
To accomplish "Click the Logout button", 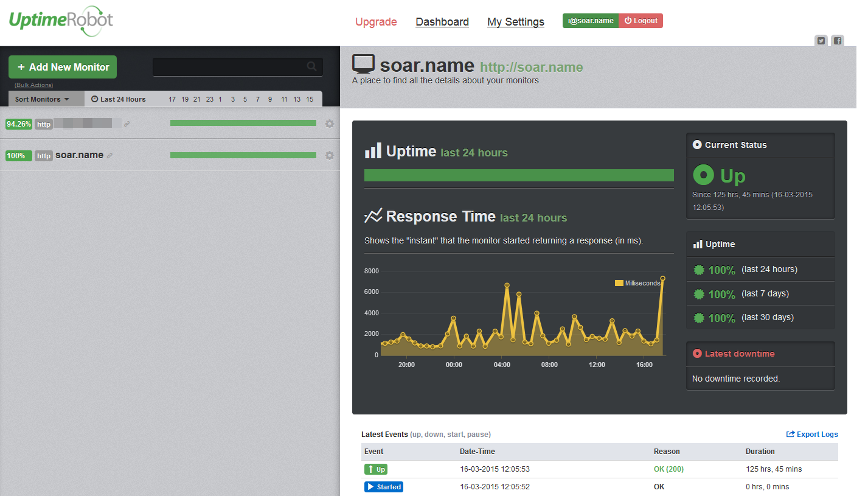I will point(641,21).
